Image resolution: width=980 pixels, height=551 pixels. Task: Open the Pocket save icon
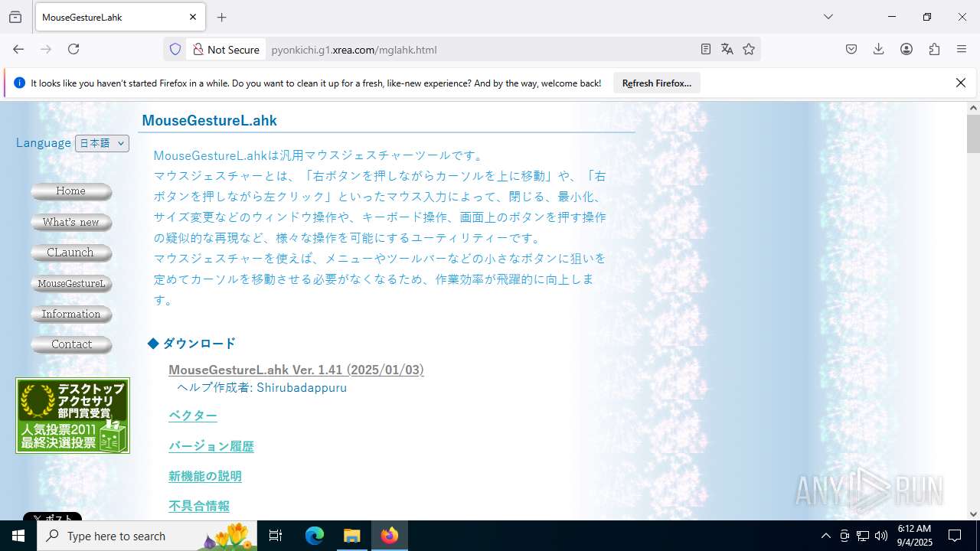point(851,49)
